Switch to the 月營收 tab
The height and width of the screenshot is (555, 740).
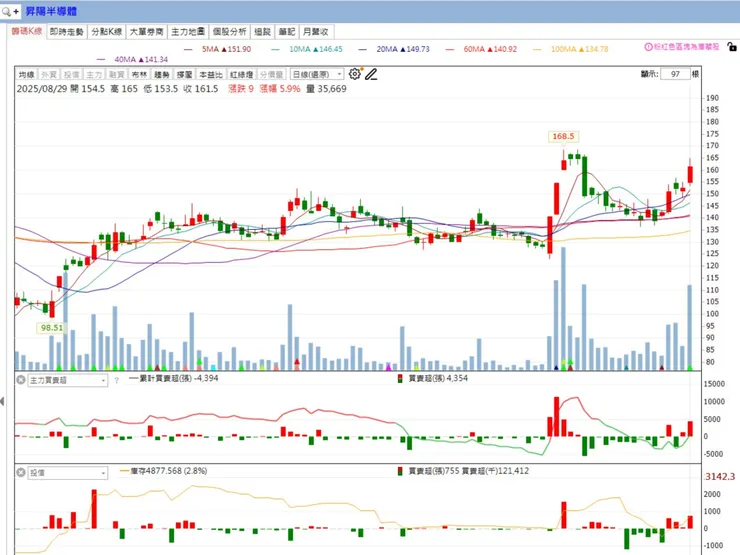[316, 32]
